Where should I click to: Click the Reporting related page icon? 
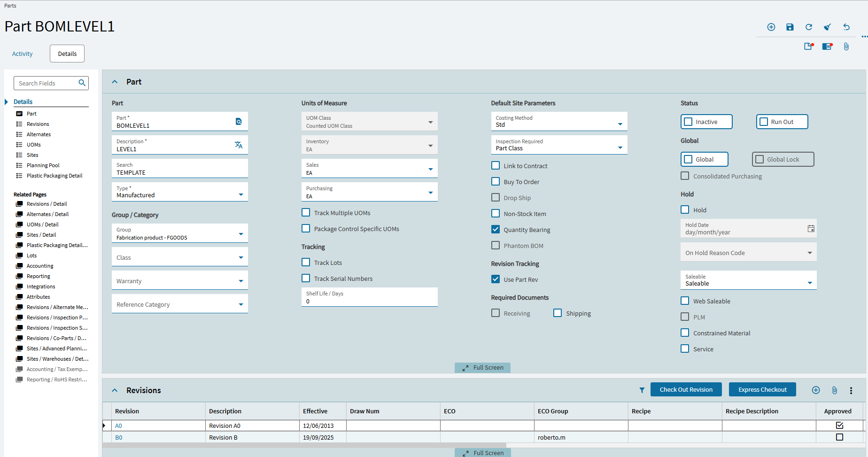pos(19,276)
